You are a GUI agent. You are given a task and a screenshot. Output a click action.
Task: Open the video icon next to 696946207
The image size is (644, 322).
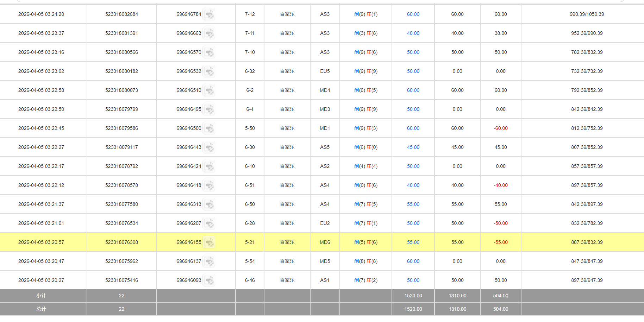click(209, 223)
